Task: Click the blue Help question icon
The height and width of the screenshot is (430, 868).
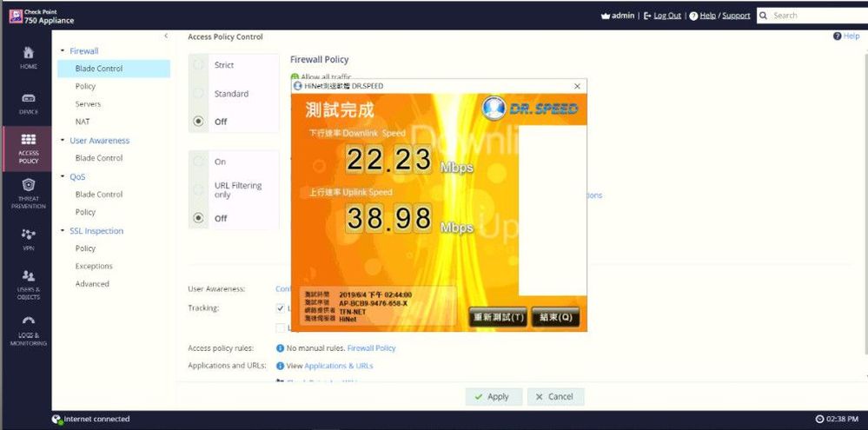Action: 837,36
